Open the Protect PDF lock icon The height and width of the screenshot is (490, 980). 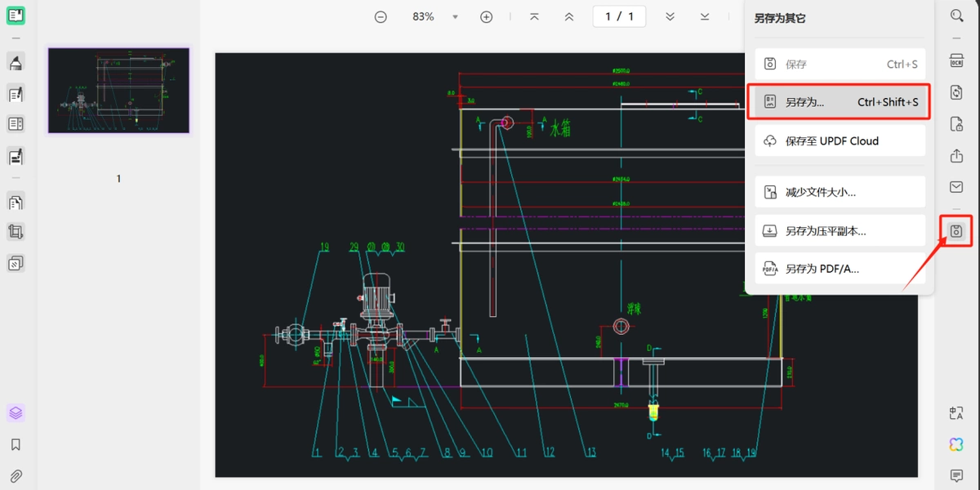pos(956,124)
